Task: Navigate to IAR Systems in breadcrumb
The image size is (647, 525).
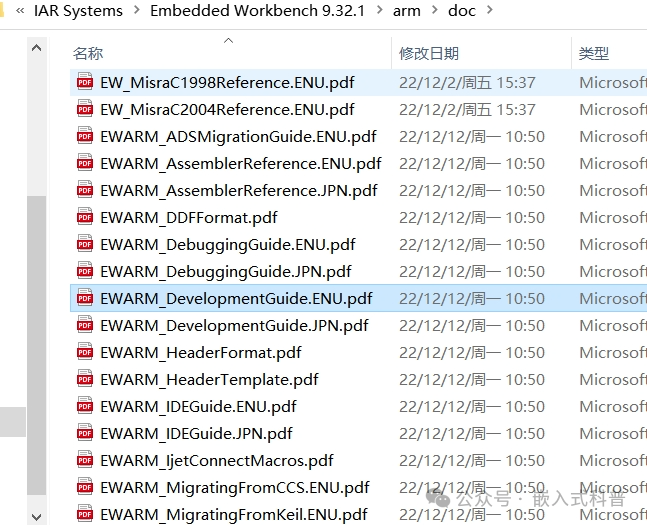Action: click(x=78, y=11)
